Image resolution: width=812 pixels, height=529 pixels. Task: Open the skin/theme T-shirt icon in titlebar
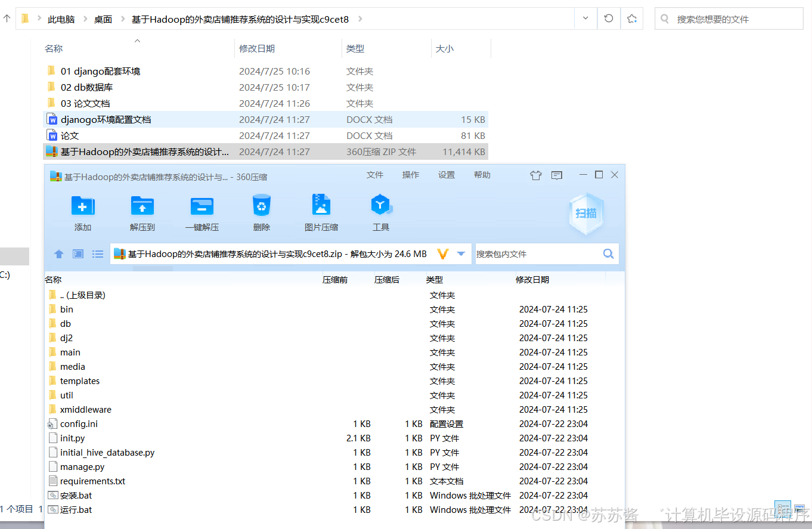tap(535, 175)
